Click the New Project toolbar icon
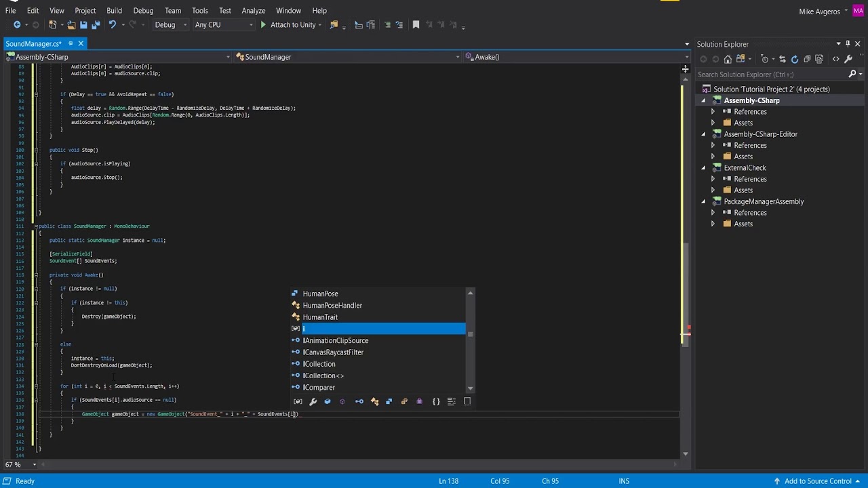 [x=53, y=24]
